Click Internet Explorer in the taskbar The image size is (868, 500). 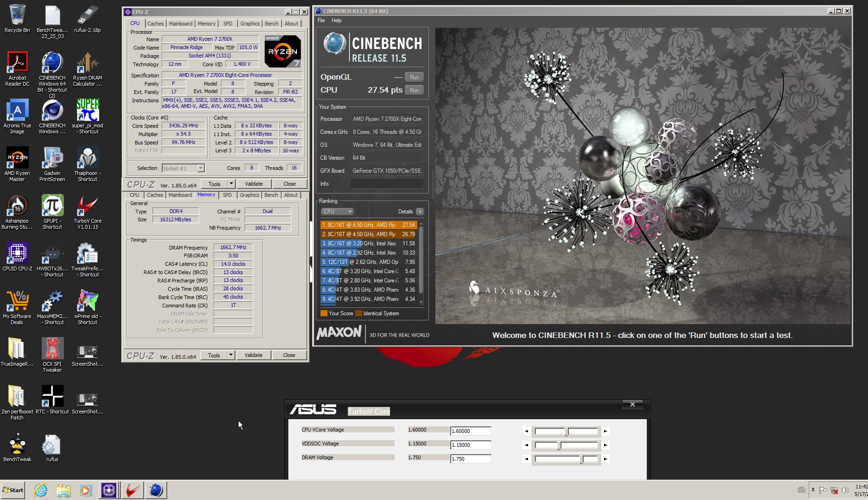pyautogui.click(x=41, y=490)
